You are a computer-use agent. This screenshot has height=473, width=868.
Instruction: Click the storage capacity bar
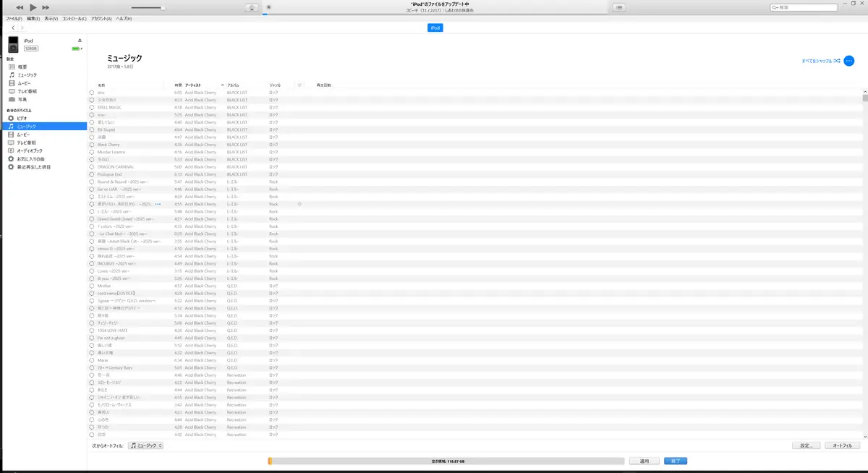pos(446,461)
